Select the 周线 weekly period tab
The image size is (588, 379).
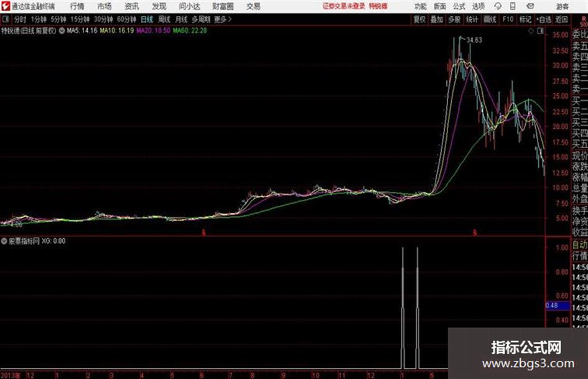coord(164,19)
